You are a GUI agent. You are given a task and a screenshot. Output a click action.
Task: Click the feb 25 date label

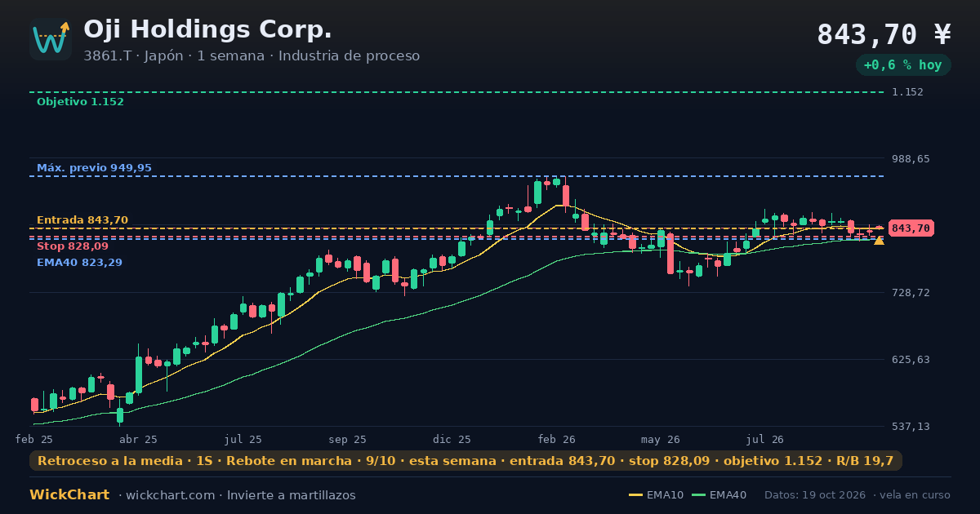(34, 439)
